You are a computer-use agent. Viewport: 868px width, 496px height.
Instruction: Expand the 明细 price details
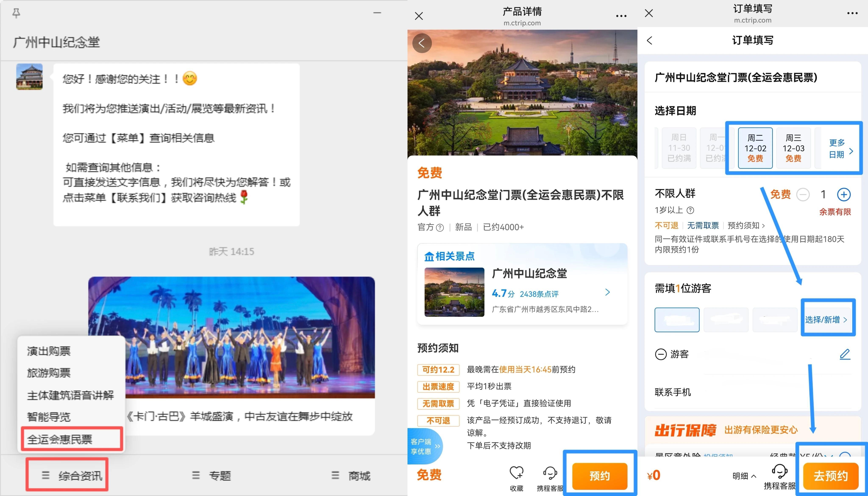pyautogui.click(x=744, y=476)
